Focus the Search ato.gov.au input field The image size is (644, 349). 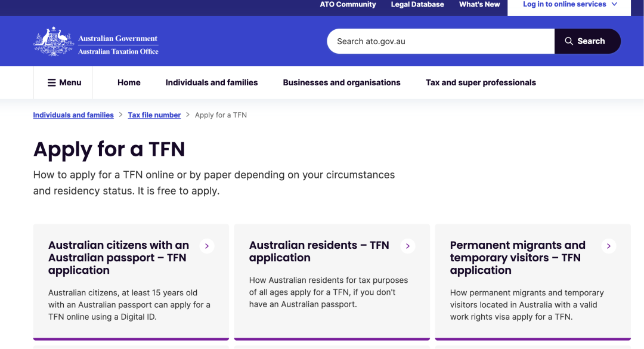[x=440, y=41]
